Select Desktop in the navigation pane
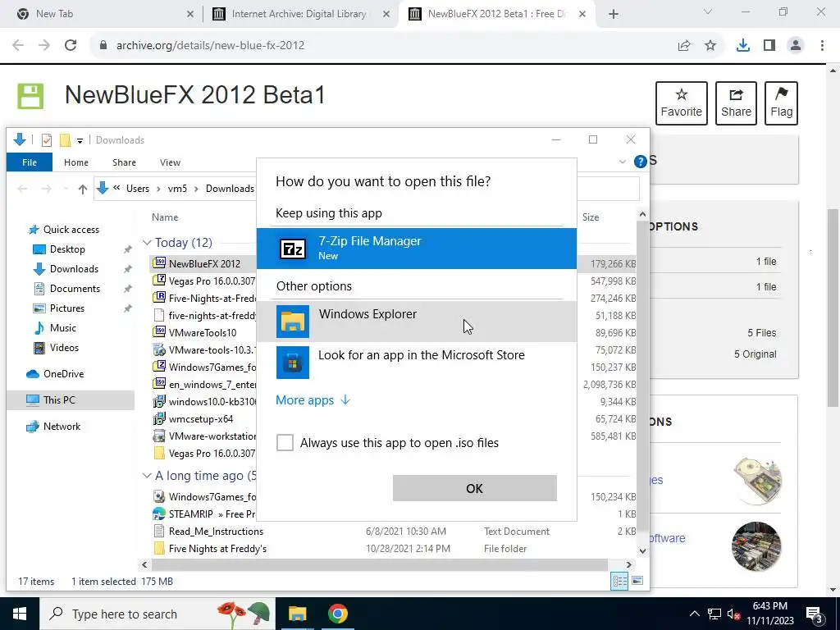Screen dimensions: 840x630 [x=67, y=249]
